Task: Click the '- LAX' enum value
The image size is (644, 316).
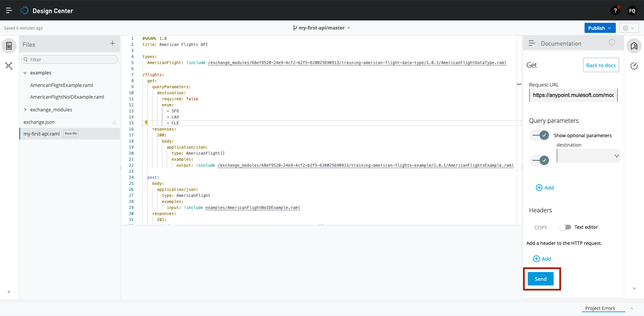Action: pyautogui.click(x=173, y=117)
